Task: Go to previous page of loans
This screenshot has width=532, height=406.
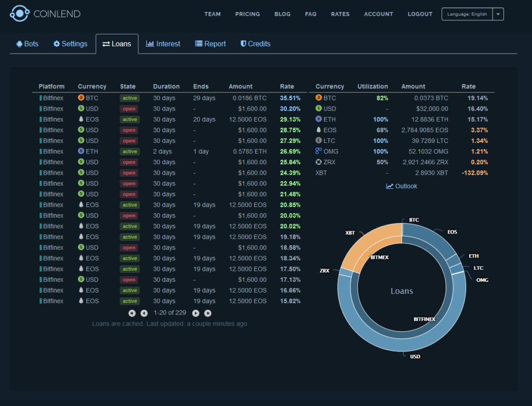Action: pyautogui.click(x=144, y=313)
